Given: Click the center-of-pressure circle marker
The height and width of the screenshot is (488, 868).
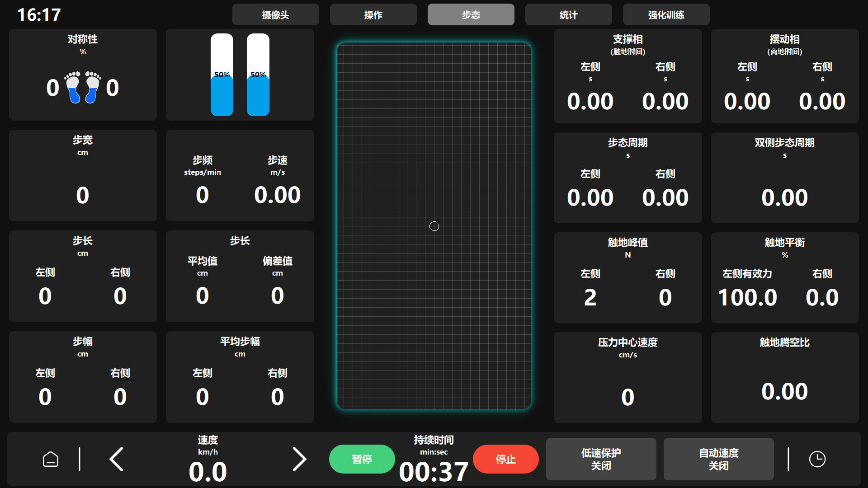Looking at the screenshot, I should 434,226.
